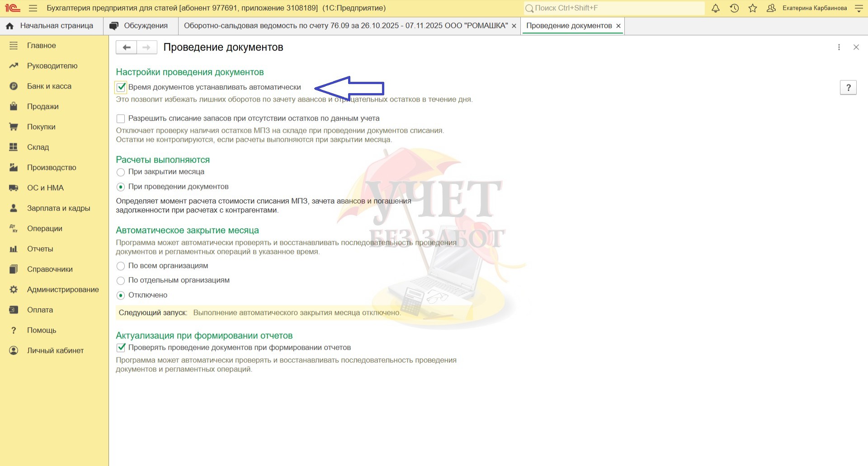Open the notifications bell icon
The width and height of the screenshot is (868, 466).
pos(716,8)
